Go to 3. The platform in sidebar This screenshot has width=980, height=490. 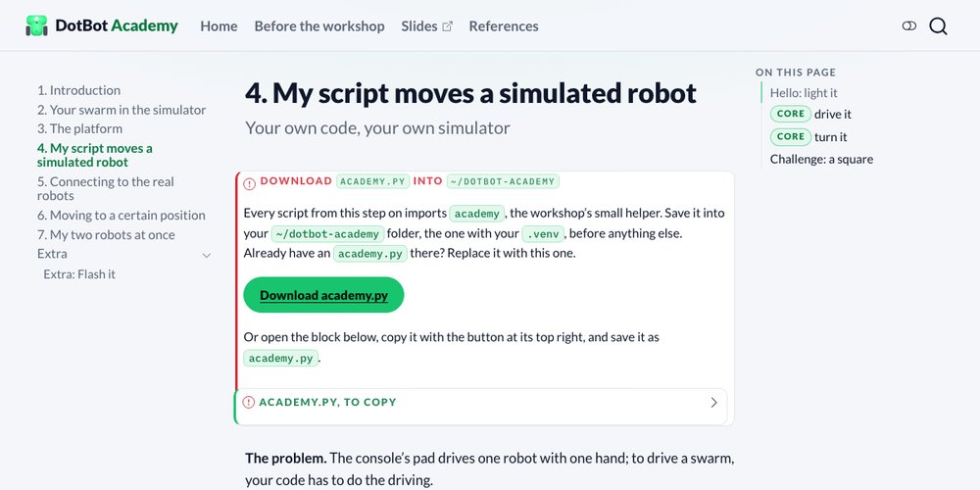coord(79,128)
